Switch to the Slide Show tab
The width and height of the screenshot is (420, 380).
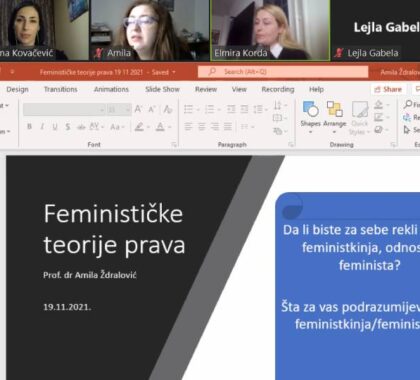pyautogui.click(x=162, y=89)
